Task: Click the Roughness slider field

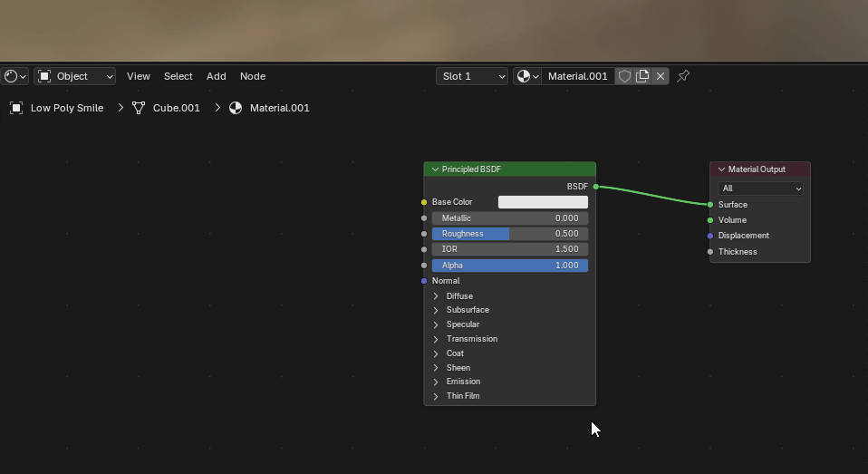Action: pyautogui.click(x=510, y=234)
